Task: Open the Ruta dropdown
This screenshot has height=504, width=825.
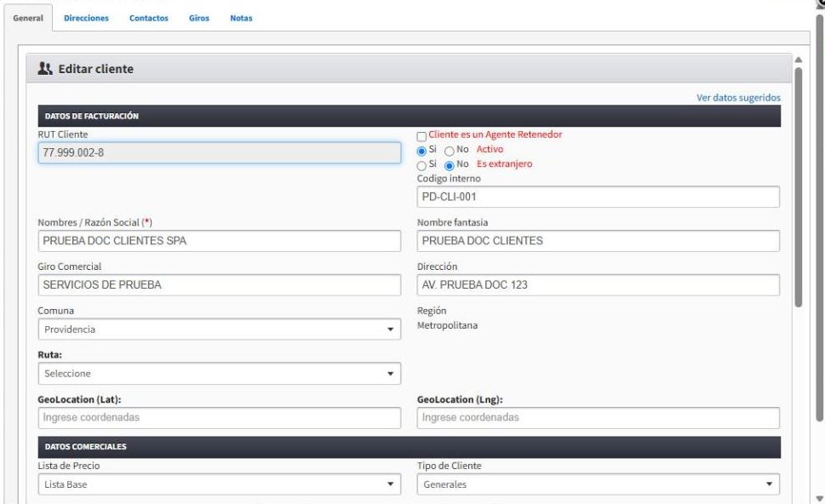Action: 220,374
